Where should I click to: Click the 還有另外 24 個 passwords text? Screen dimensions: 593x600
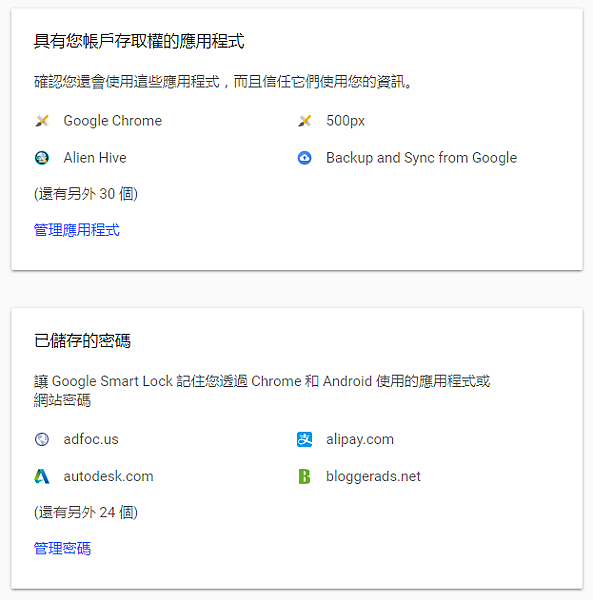pos(86,512)
